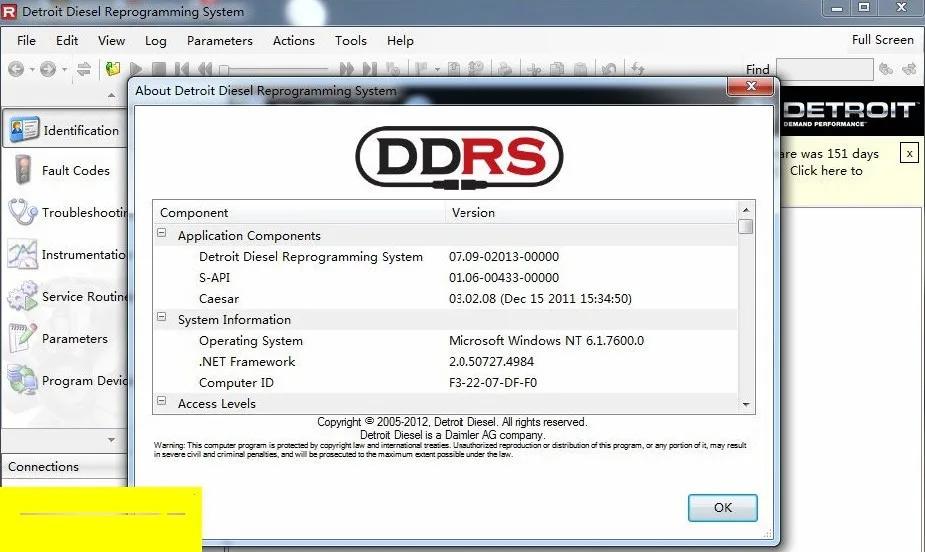Click the Version column header
This screenshot has width=925, height=552.
point(592,212)
